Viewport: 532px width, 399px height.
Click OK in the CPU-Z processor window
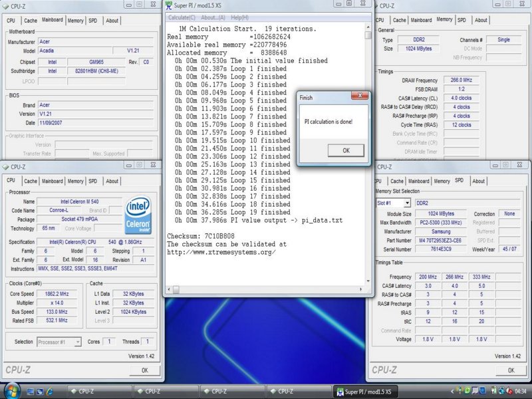tap(145, 370)
